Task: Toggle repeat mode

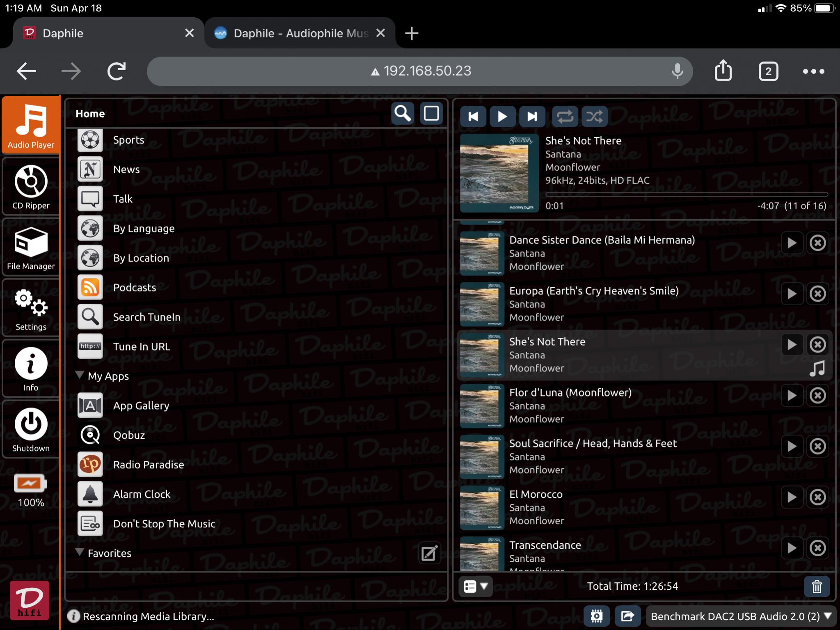Action: (x=565, y=117)
